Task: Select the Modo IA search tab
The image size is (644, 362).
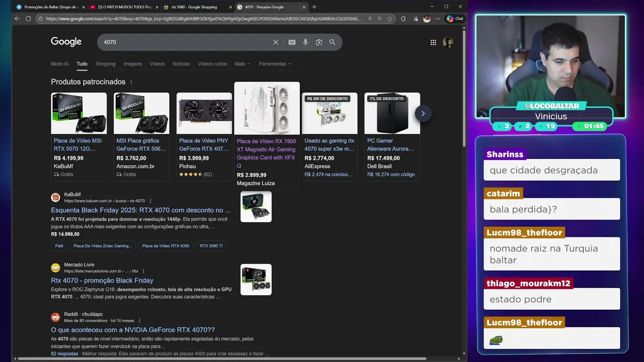Action: [x=60, y=64]
